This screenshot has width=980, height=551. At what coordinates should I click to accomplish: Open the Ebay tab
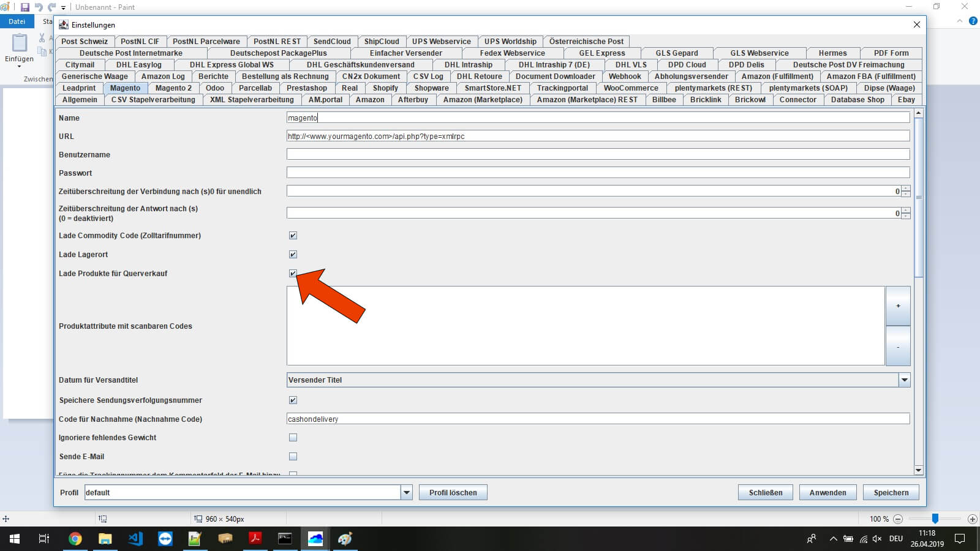click(x=907, y=100)
